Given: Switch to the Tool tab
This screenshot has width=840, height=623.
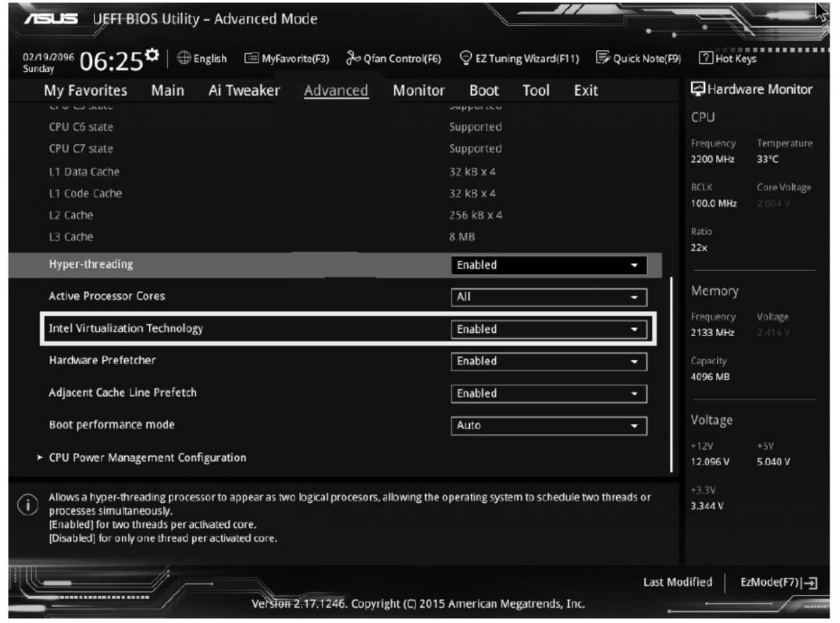Looking at the screenshot, I should click(536, 91).
